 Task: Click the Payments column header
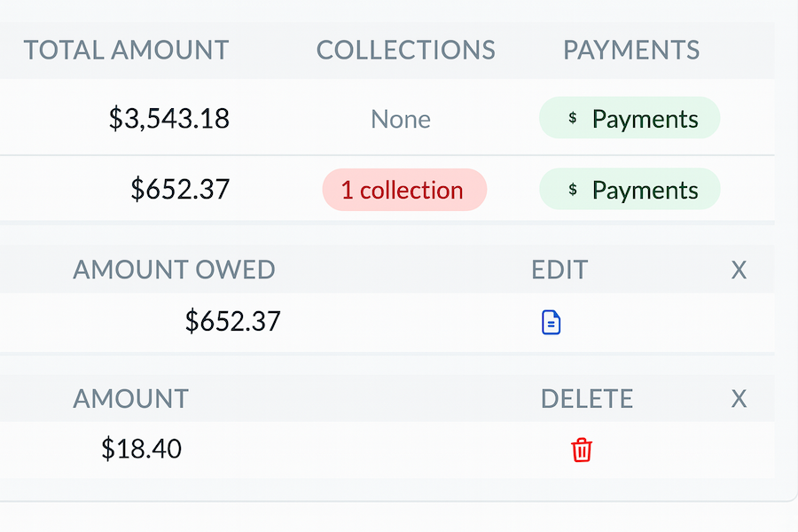[x=631, y=51]
